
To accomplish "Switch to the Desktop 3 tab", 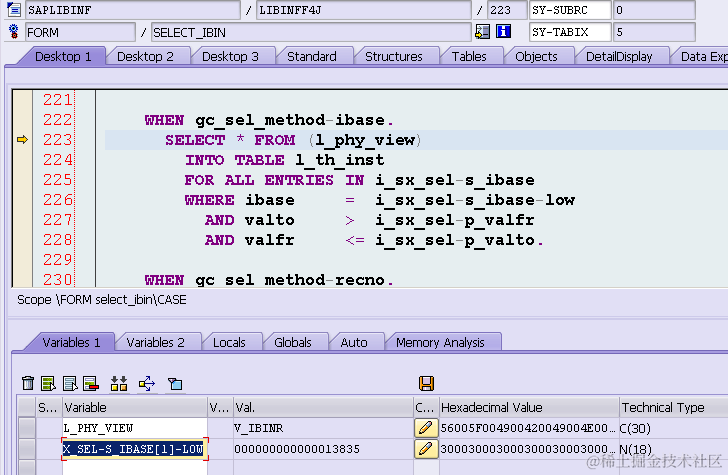I will click(x=230, y=57).
